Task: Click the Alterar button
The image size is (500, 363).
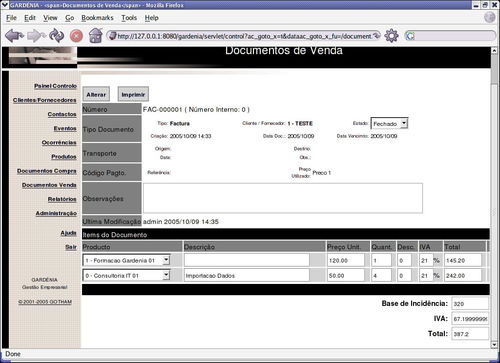Action: point(96,95)
